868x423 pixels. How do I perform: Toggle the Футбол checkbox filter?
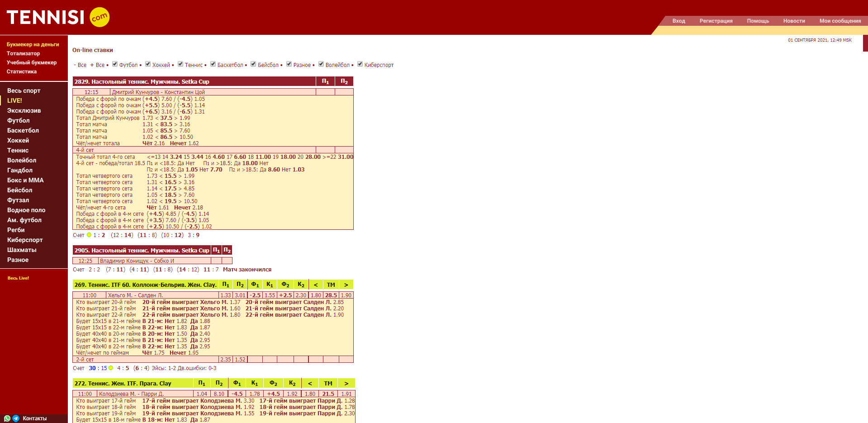coord(115,64)
